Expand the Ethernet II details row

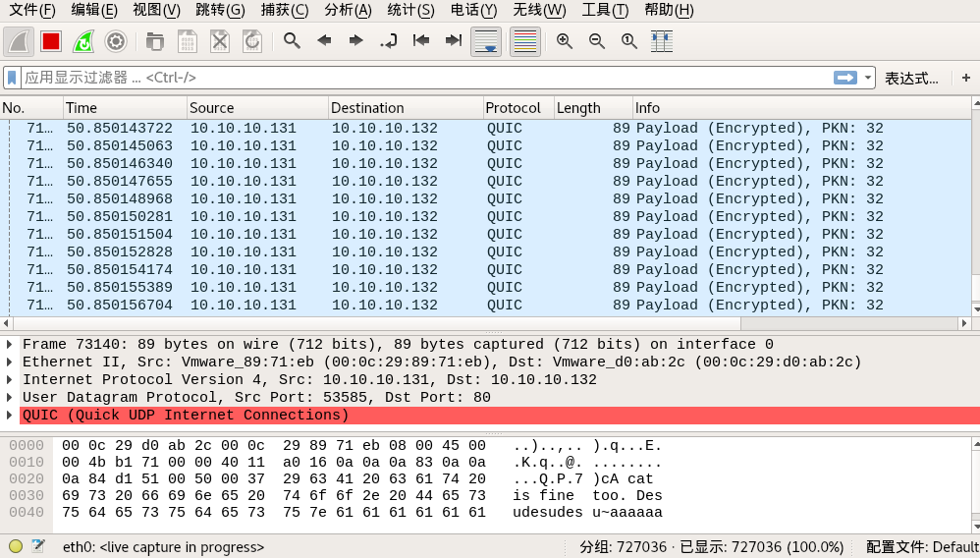10,362
